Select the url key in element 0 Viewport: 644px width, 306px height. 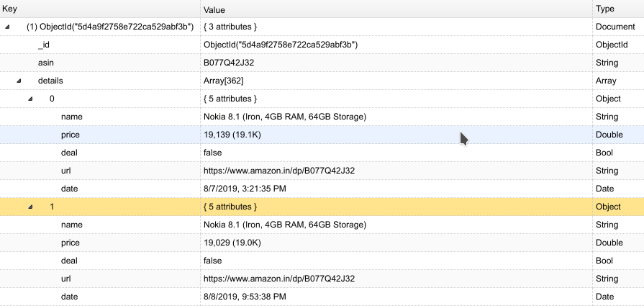[x=65, y=171]
